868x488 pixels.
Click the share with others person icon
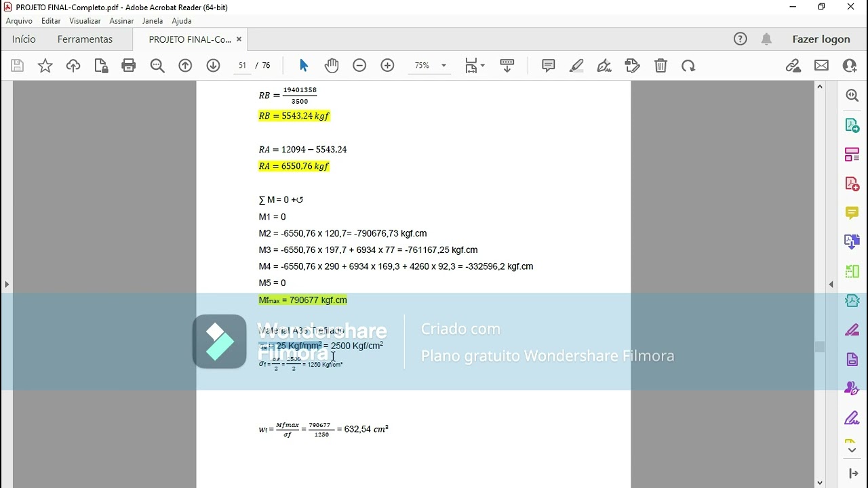point(850,66)
